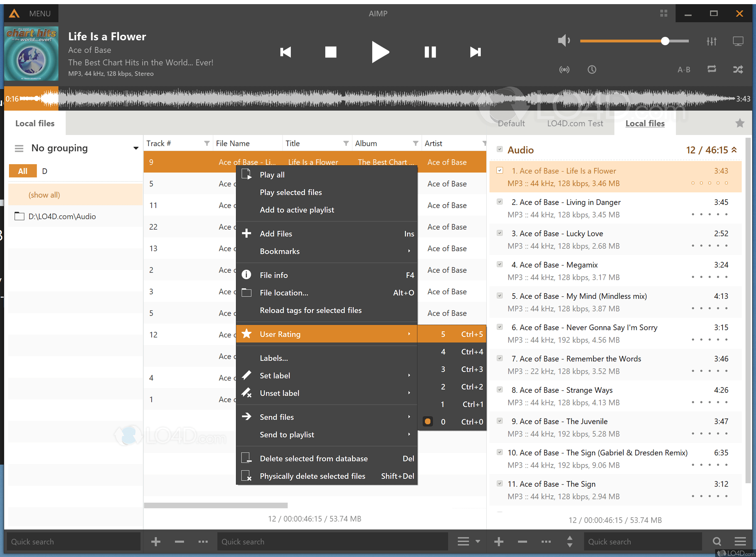Open the sleep timer clock icon
Image resolution: width=756 pixels, height=557 pixels.
click(x=592, y=70)
